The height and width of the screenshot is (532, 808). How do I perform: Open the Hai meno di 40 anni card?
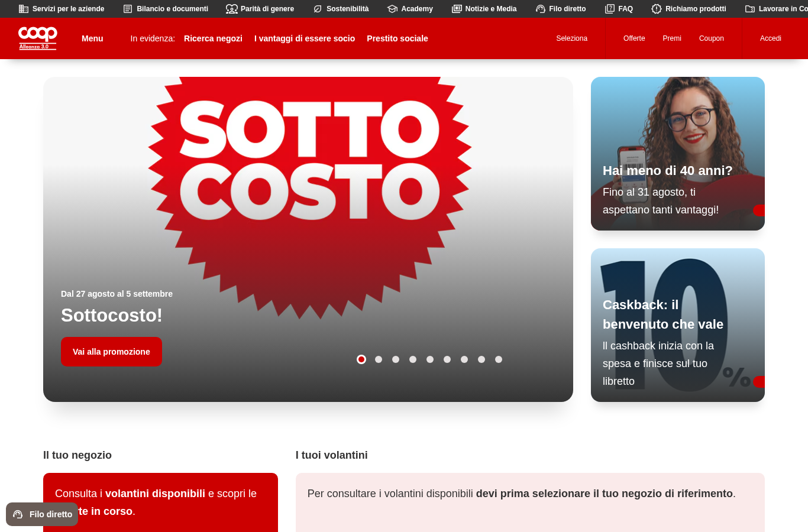point(678,154)
